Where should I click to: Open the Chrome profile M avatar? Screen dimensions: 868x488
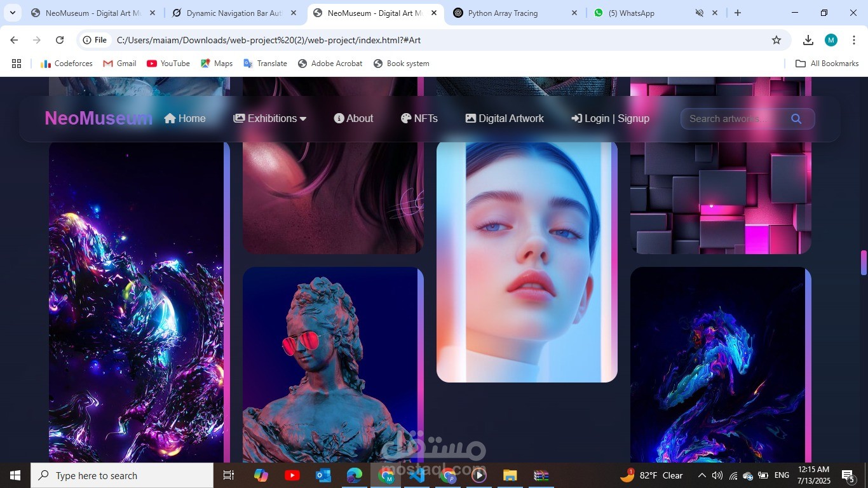coord(831,40)
